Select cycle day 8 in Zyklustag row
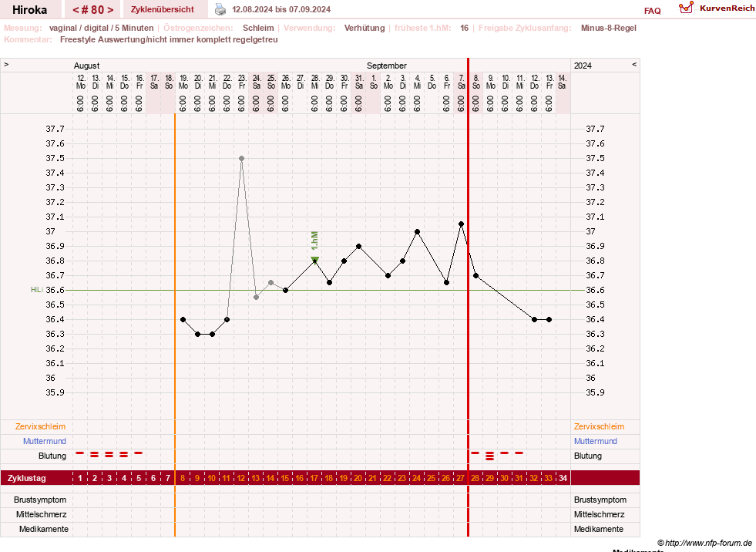 tap(183, 478)
